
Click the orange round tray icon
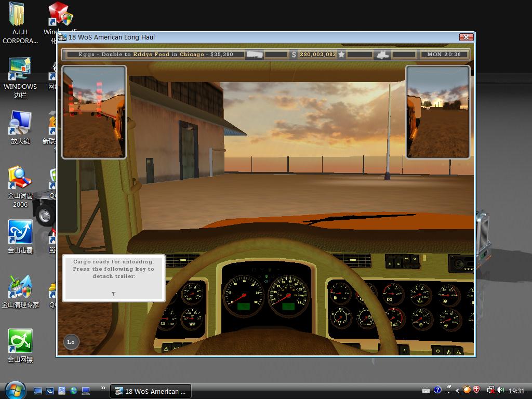[467, 390]
